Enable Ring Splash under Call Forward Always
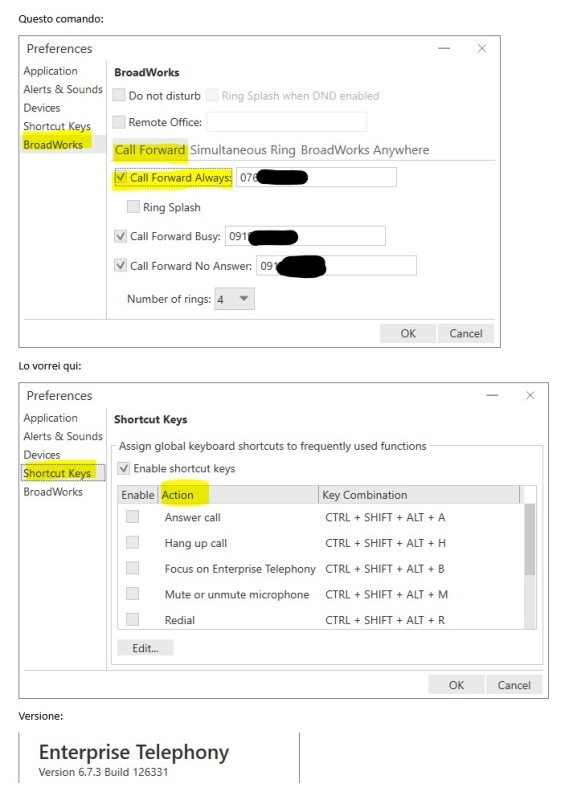This screenshot has height=800, width=569. (133, 207)
